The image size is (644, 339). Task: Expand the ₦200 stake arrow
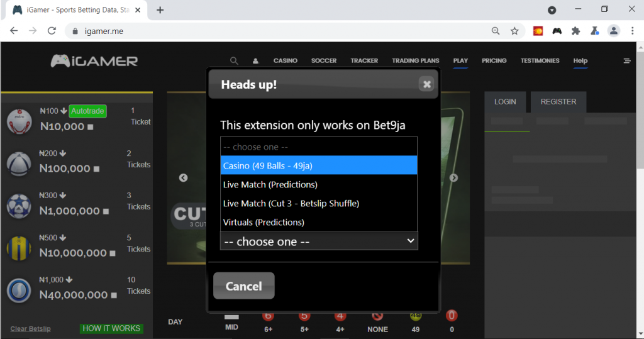62,153
